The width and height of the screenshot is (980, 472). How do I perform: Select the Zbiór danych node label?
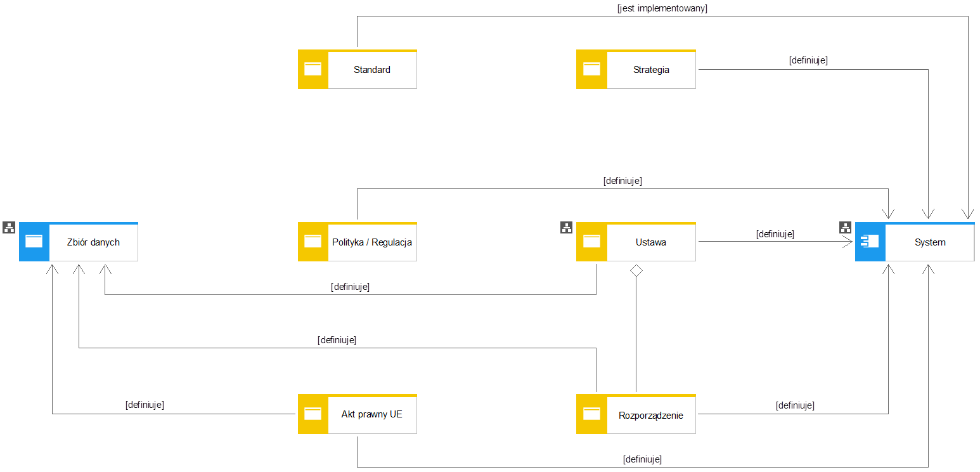tap(93, 242)
